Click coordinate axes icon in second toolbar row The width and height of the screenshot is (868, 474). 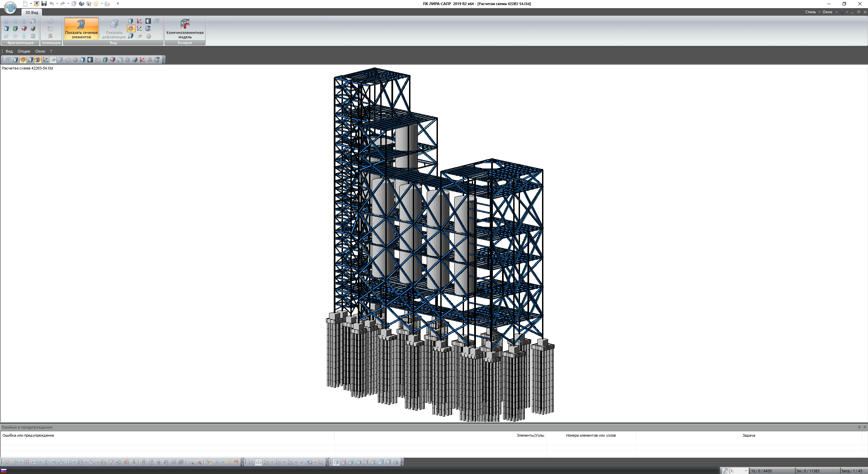(45, 60)
